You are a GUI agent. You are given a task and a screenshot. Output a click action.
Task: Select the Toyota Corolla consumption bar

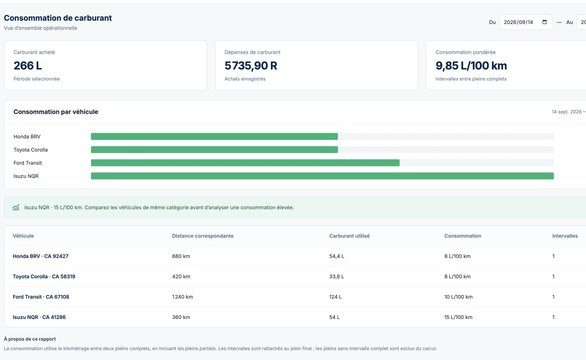coord(214,150)
